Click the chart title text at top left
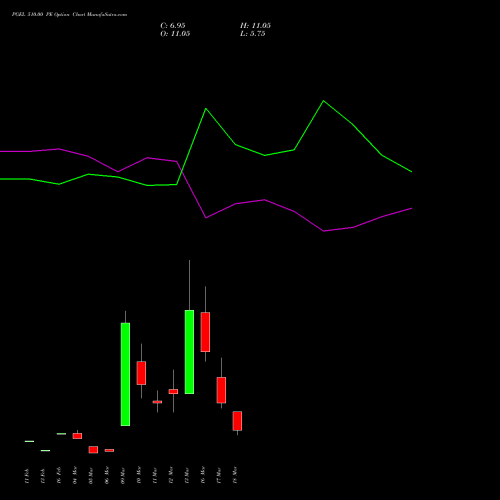The height and width of the screenshot is (500, 500). coord(69,15)
